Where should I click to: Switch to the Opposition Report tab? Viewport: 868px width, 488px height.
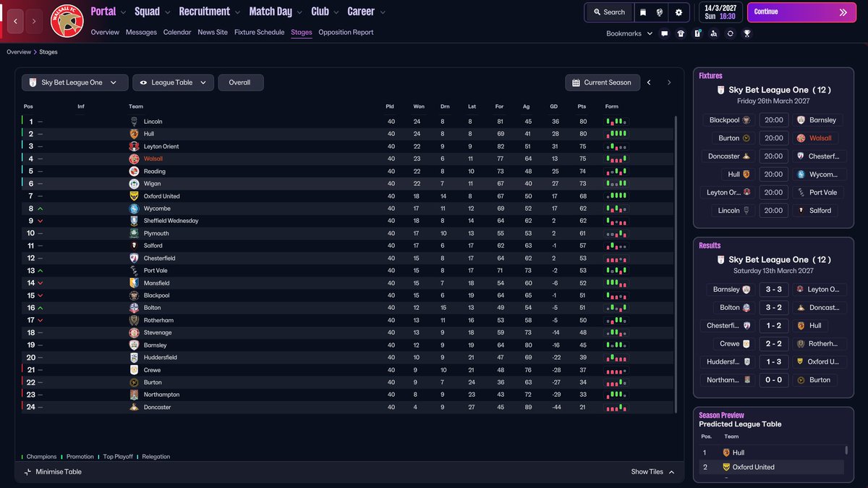click(x=346, y=33)
